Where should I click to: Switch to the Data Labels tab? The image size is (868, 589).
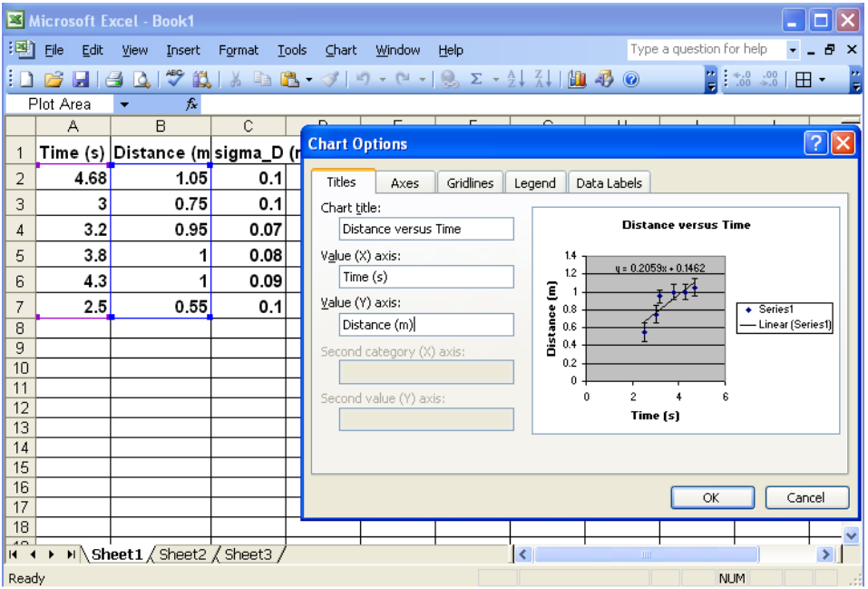pyautogui.click(x=609, y=182)
